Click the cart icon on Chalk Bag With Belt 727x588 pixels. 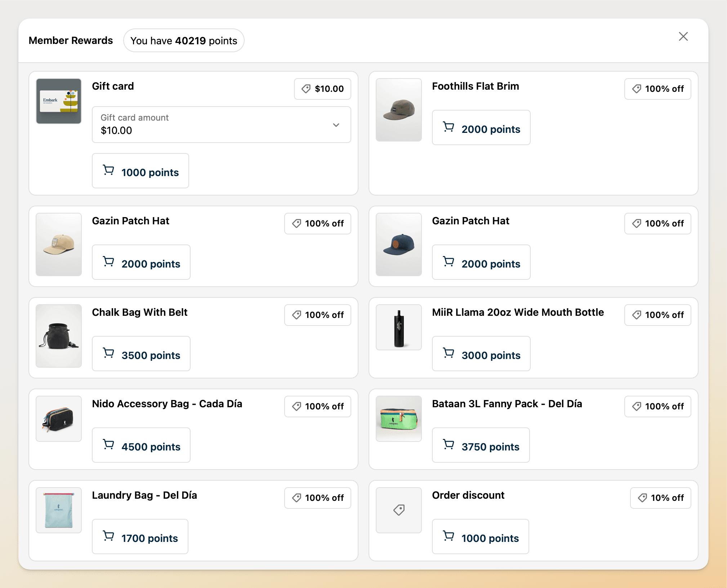[108, 353]
